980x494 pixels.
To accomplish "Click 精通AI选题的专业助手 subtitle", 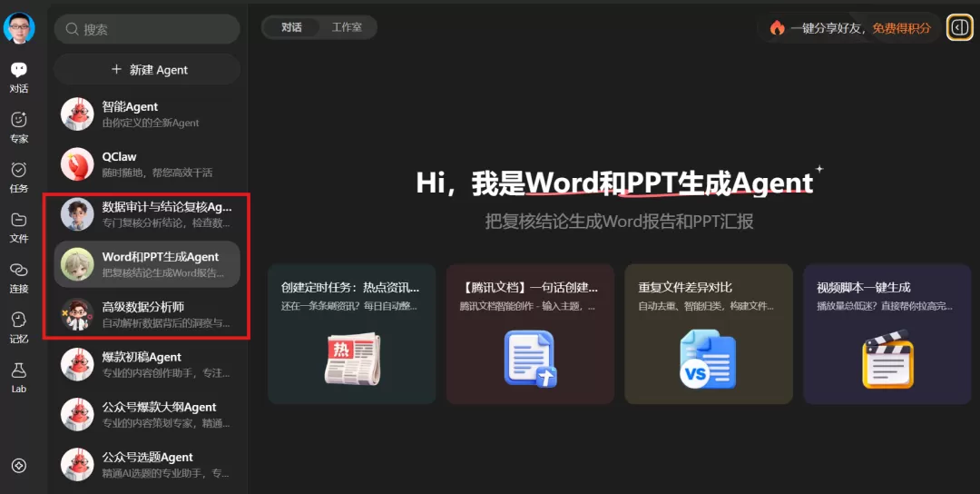I will pos(166,473).
